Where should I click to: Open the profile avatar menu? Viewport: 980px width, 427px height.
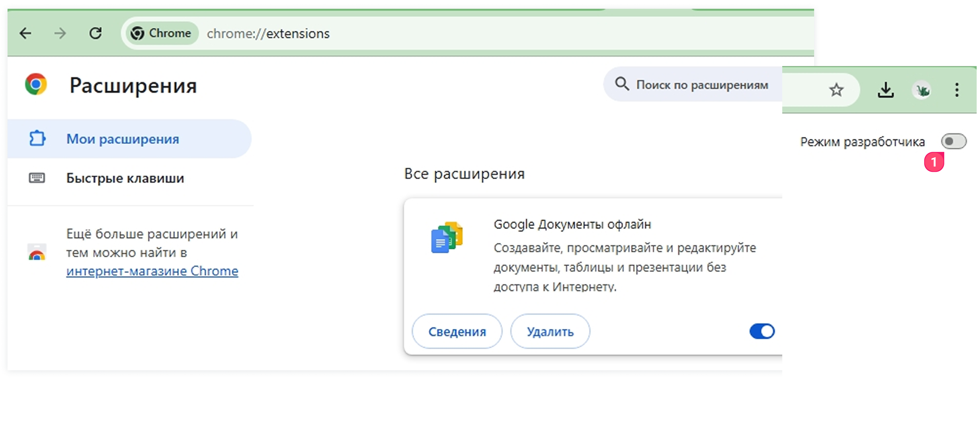pyautogui.click(x=922, y=90)
